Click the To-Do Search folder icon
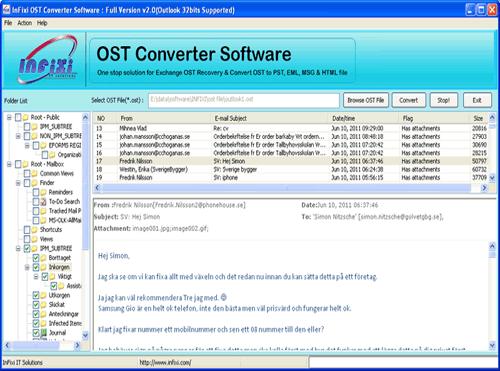 [x=44, y=201]
